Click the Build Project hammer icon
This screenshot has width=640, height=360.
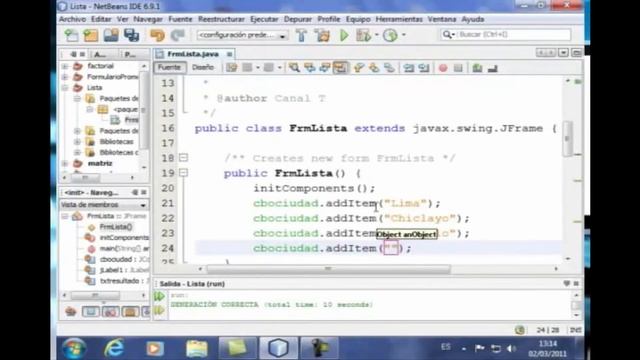click(302, 36)
